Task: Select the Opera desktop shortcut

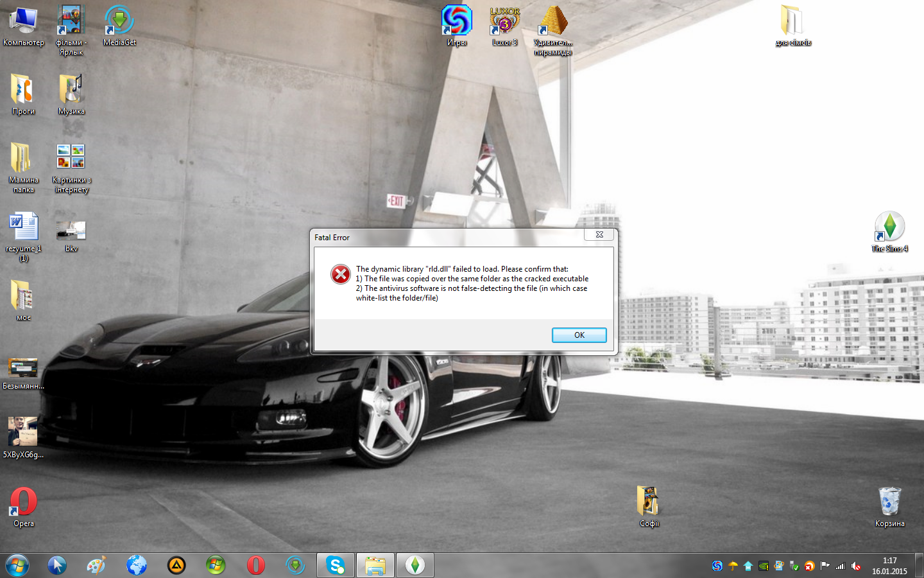Action: click(24, 502)
